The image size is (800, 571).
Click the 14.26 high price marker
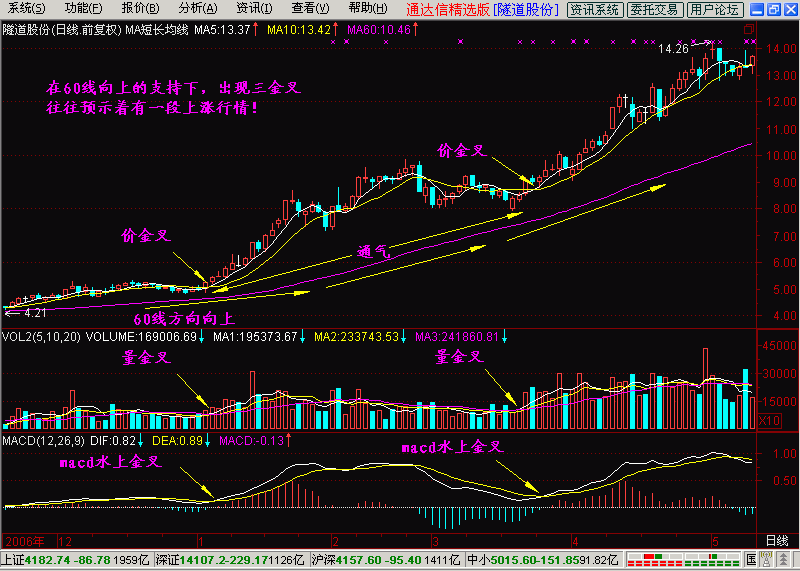[x=674, y=48]
